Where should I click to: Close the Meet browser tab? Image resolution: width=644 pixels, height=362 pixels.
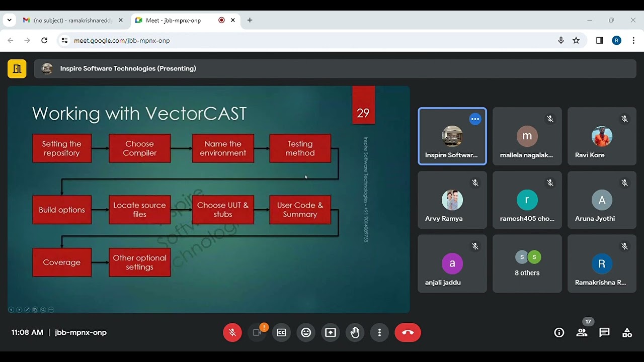coord(233,20)
